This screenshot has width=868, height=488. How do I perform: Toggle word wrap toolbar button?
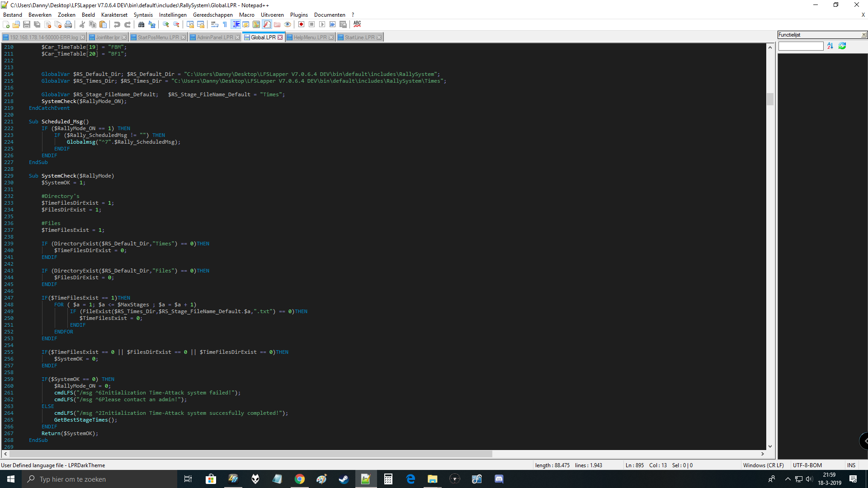click(215, 24)
